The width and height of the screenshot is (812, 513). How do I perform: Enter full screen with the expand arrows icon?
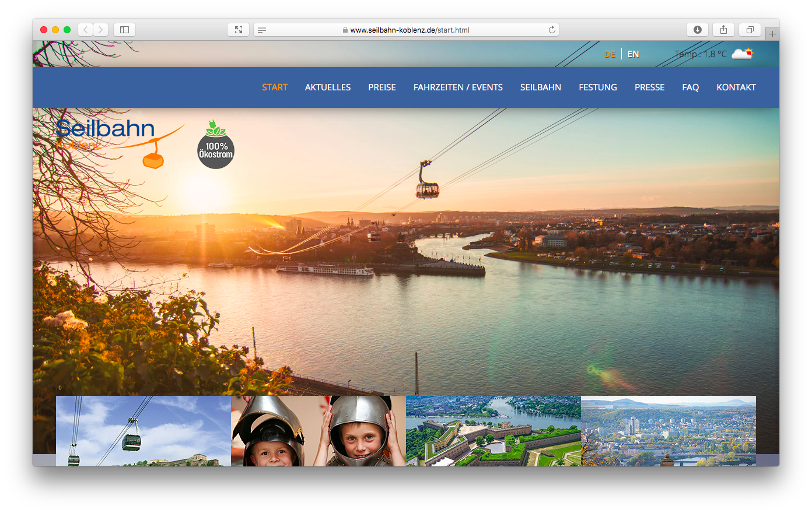coord(239,30)
